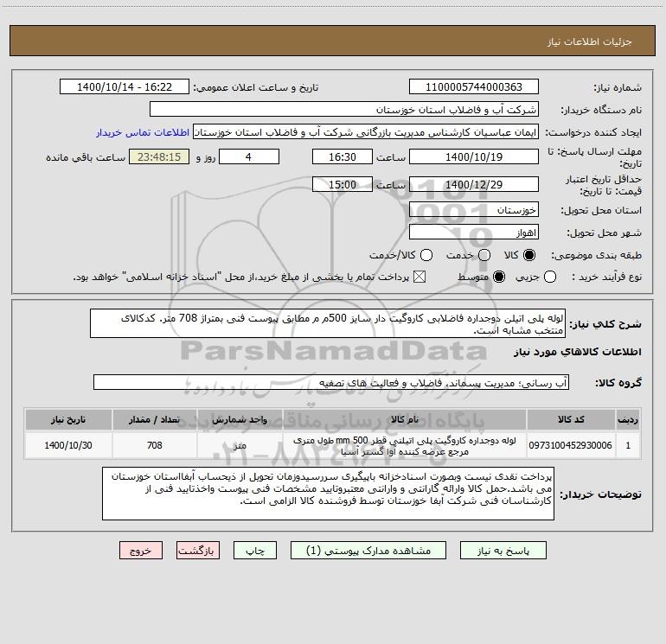Viewport: 666px width, 644px height.
Task: Click the price validity date 1400/12/29
Action: [474, 185]
